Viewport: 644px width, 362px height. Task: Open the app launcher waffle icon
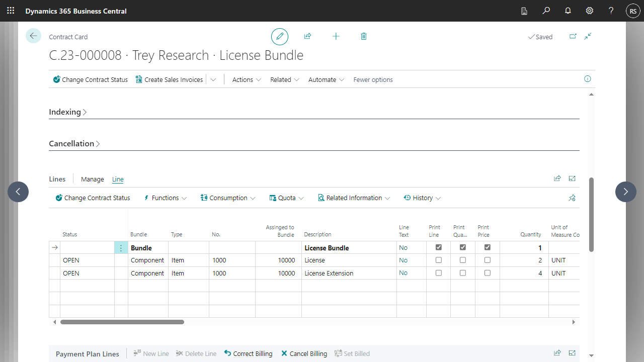coord(11,11)
